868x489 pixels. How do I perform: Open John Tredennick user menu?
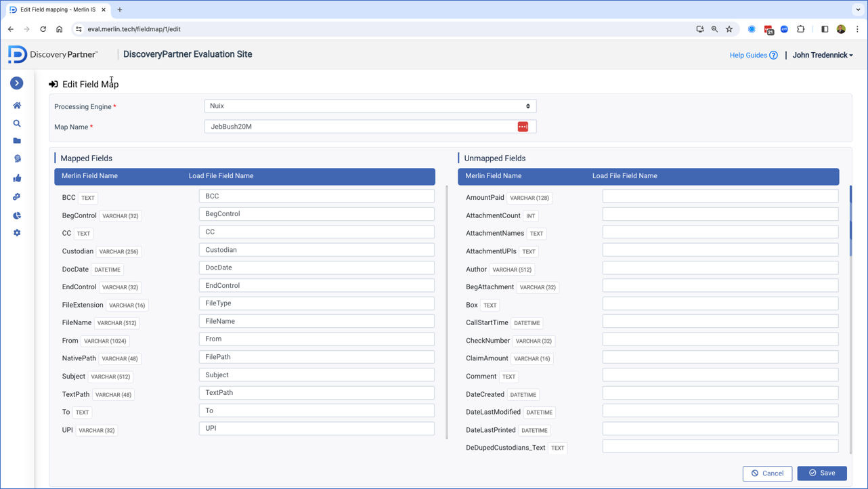[823, 56]
